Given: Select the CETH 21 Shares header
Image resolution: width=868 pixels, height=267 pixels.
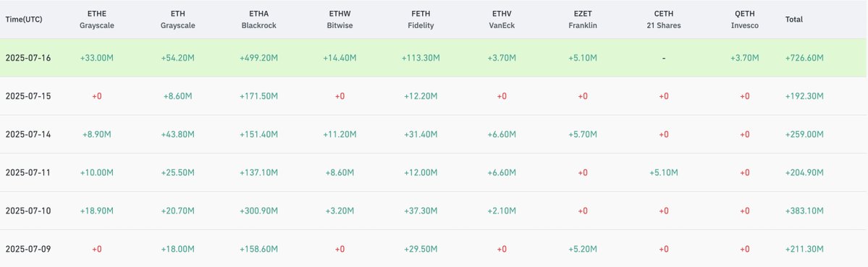Looking at the screenshot, I should pyautogui.click(x=664, y=20).
